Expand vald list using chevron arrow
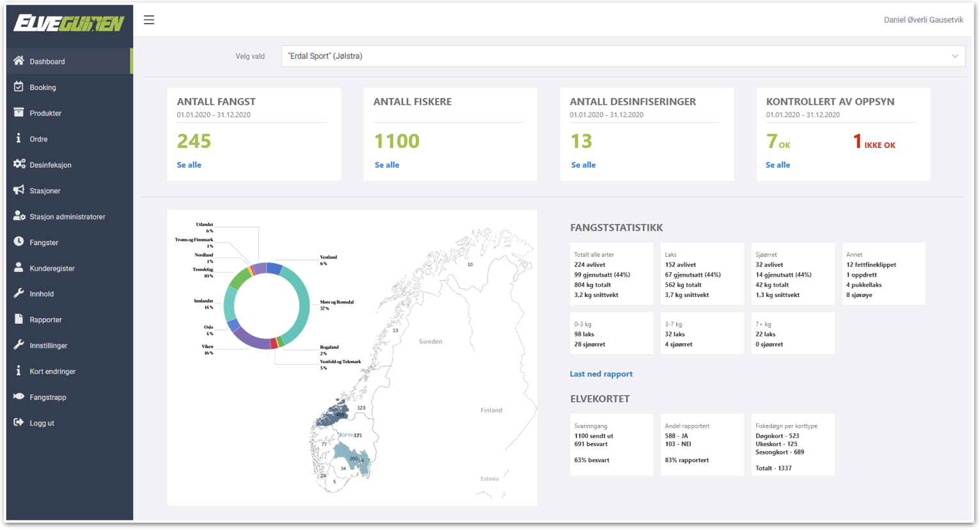Image resolution: width=980 pixels, height=530 pixels. (x=954, y=56)
